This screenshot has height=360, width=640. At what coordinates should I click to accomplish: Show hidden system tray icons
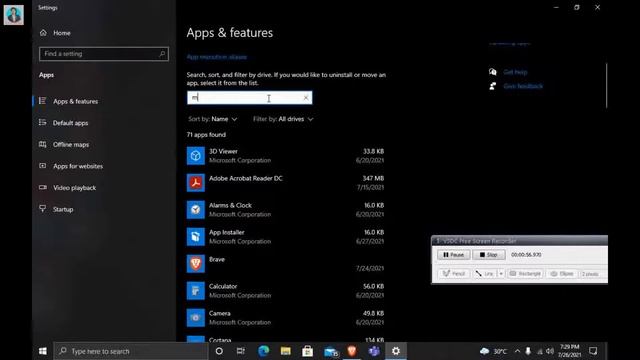517,351
